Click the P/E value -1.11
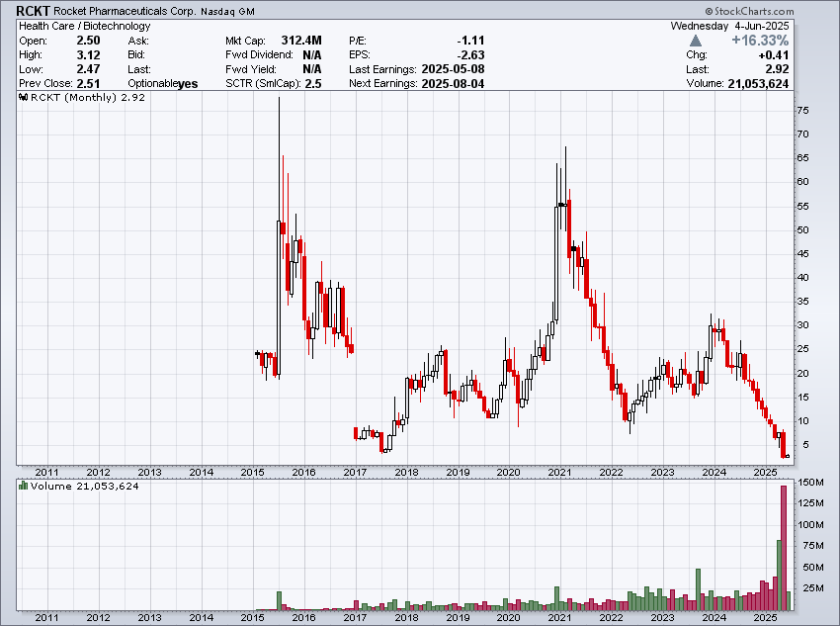This screenshot has height=626, width=840. [x=470, y=41]
